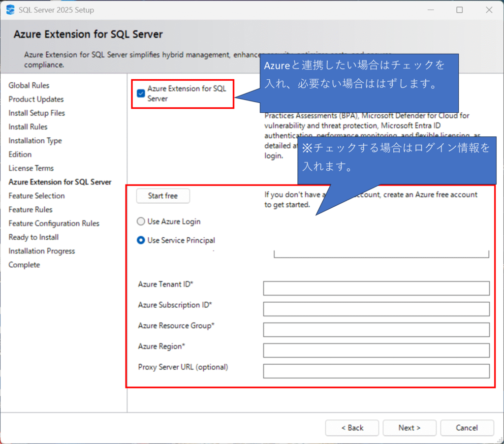Image resolution: width=504 pixels, height=444 pixels.
Task: Click the Start free button
Action: [163, 196]
